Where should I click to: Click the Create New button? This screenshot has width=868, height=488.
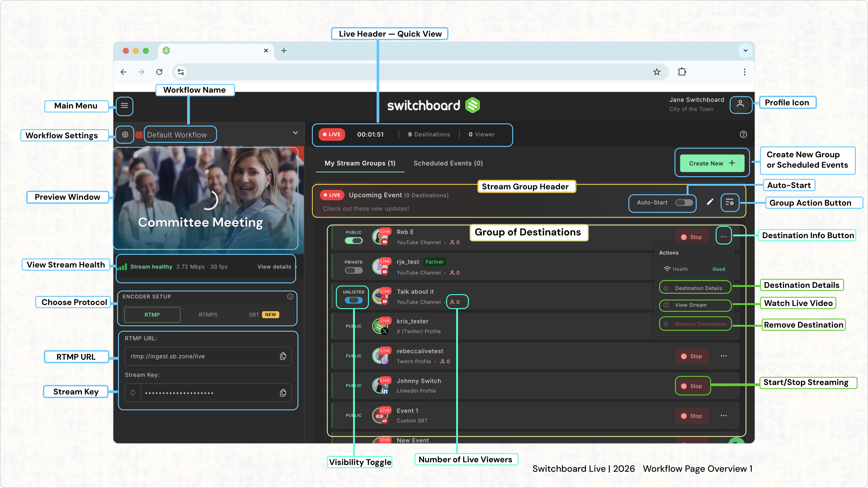712,163
